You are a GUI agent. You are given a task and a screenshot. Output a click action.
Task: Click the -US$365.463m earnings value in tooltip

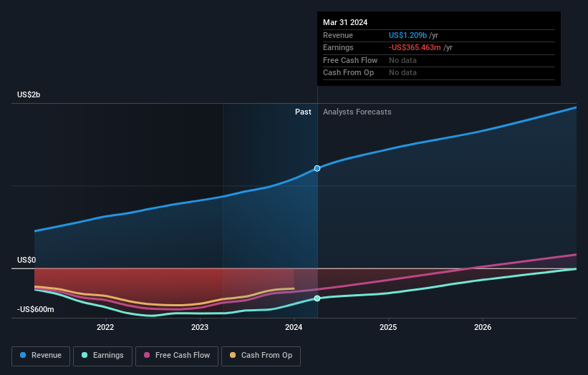tap(415, 47)
